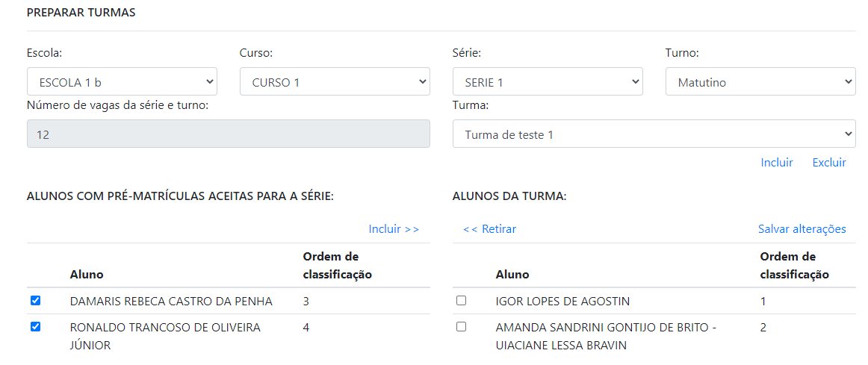Open the Turma de teste 1 dropdown
868x365 pixels.
tap(654, 134)
